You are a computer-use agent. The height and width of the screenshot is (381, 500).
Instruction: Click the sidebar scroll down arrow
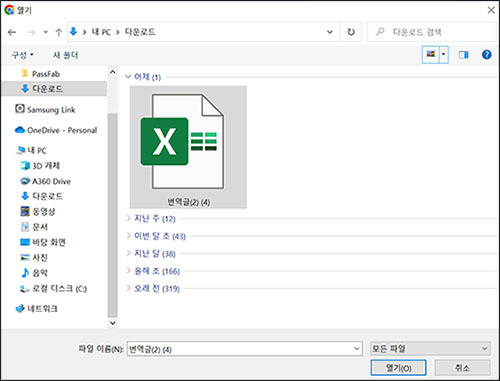113,323
